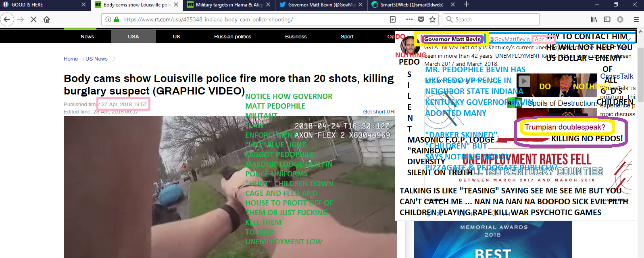
Task: Click published time 27 Apr, 2018 19:57
Action: point(124,104)
